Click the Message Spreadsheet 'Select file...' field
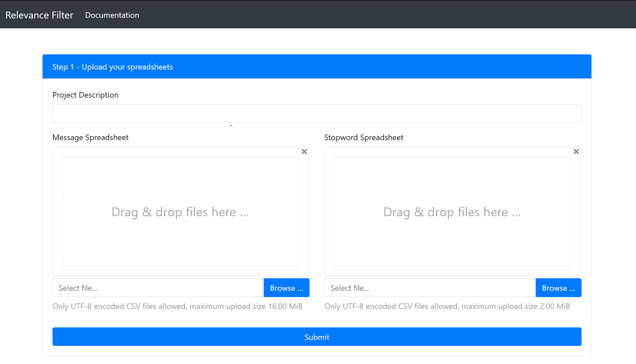 (x=158, y=288)
